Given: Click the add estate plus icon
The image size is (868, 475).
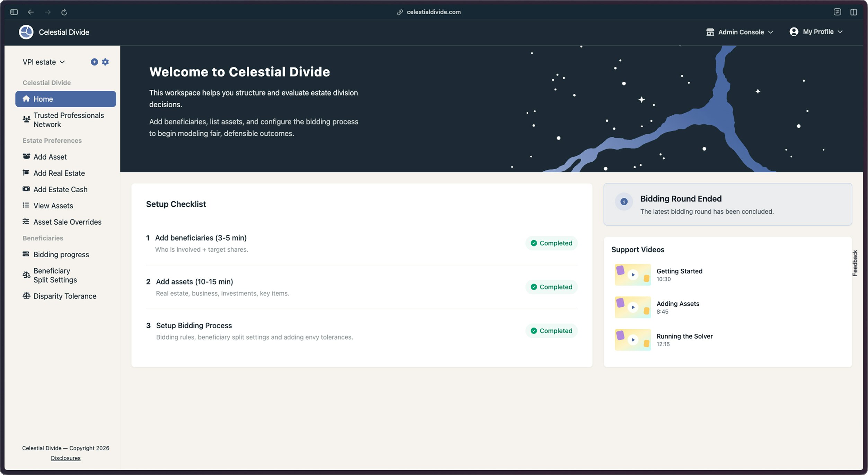Looking at the screenshot, I should (x=94, y=62).
